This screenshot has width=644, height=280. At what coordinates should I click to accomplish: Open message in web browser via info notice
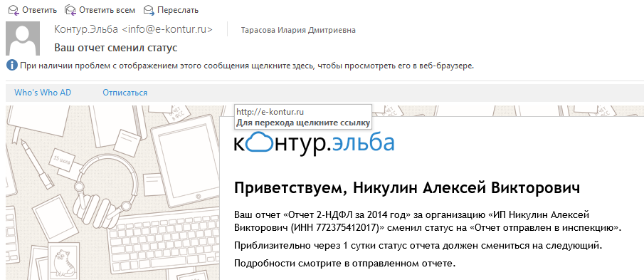247,65
